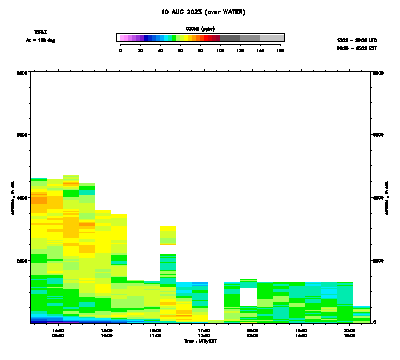Click the time axis title below the plot
This screenshot has height=360, width=400.
(200, 341)
